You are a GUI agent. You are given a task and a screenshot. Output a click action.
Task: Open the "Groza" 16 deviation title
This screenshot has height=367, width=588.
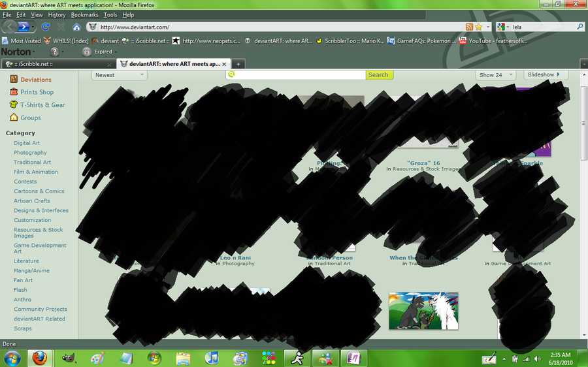[423, 163]
